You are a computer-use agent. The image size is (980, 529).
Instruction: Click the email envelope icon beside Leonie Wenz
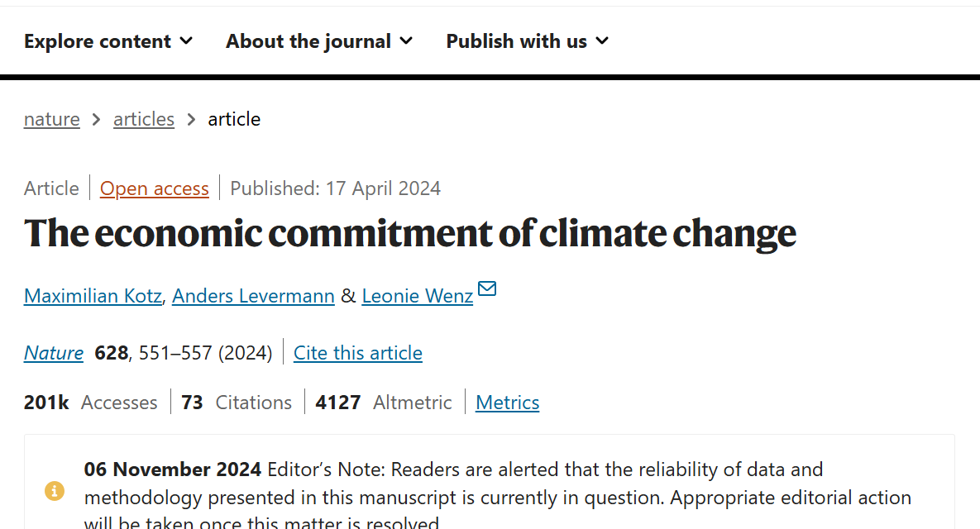click(487, 288)
